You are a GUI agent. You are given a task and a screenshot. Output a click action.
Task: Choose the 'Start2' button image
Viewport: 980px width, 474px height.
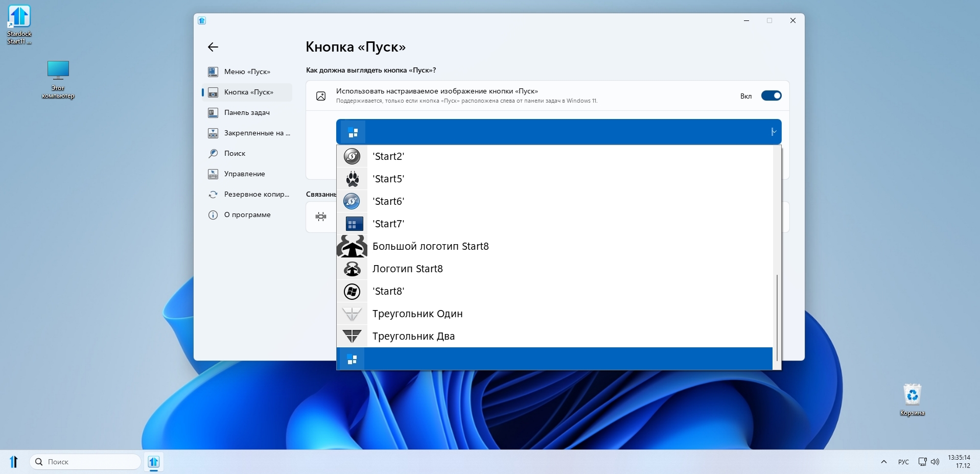point(554,156)
